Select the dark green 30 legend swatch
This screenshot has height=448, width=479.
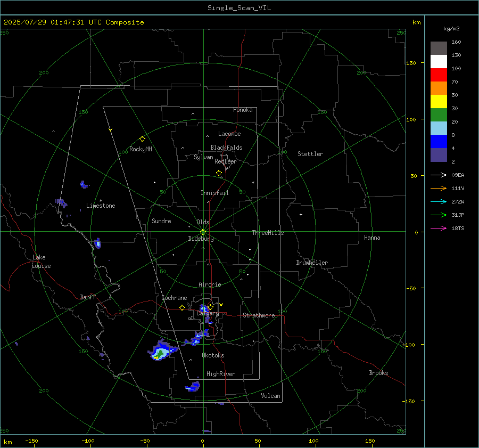pyautogui.click(x=439, y=115)
